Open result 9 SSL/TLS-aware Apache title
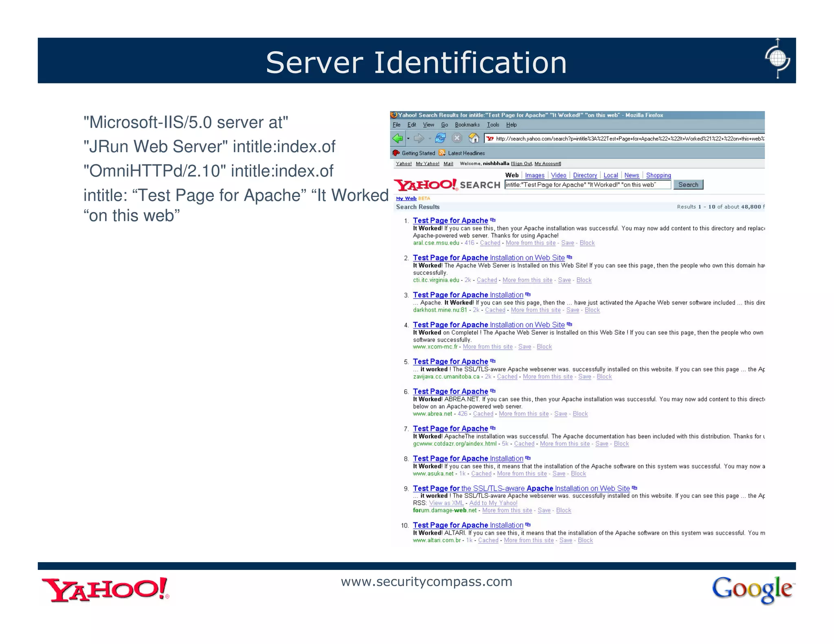Viewport: 834px width, 644px height. pos(521,488)
